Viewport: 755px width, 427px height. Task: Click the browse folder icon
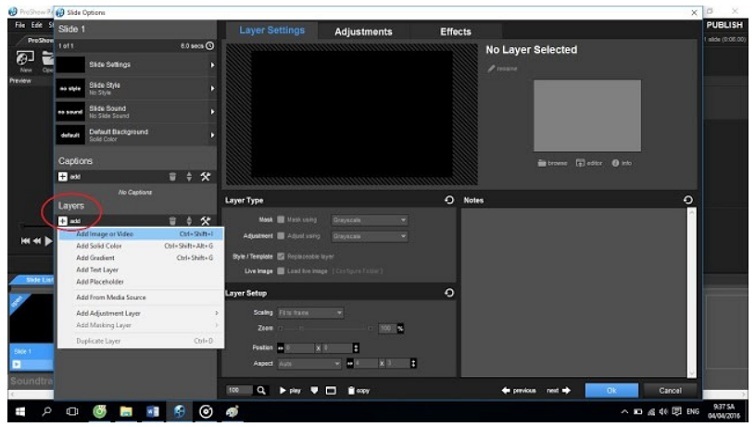point(552,162)
